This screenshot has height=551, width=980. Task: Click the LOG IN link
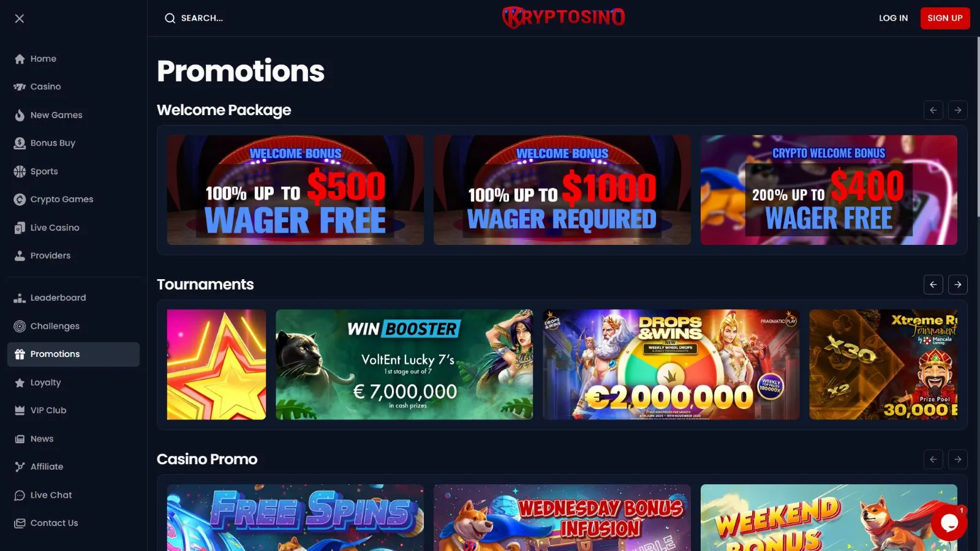[x=893, y=18]
